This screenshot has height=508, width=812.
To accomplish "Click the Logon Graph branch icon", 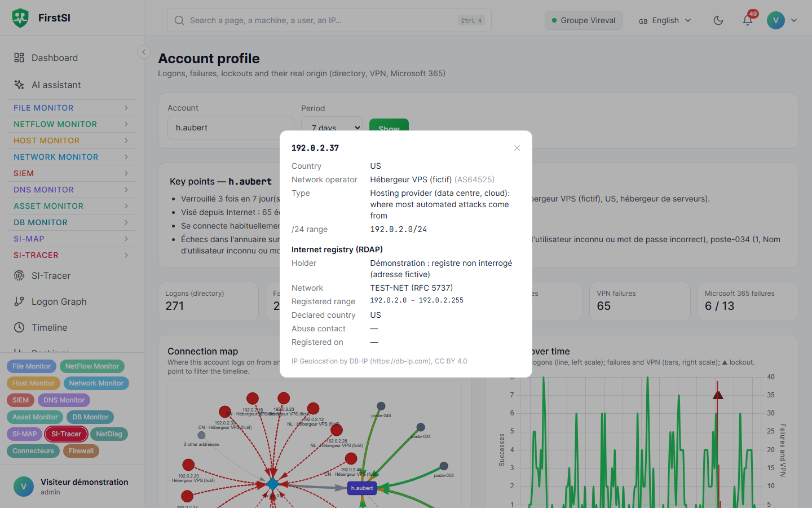I will 19,301.
